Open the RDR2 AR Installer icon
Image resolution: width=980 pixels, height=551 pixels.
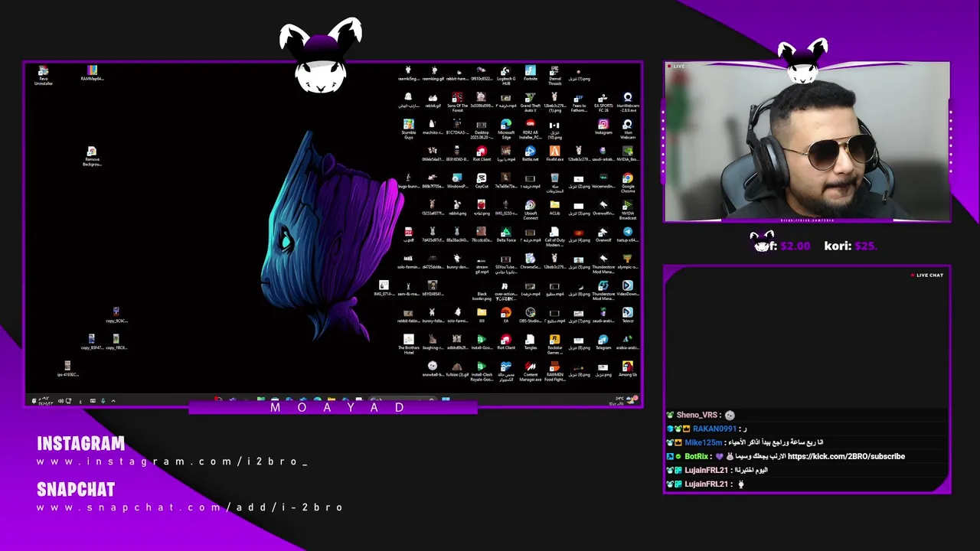tap(530, 129)
